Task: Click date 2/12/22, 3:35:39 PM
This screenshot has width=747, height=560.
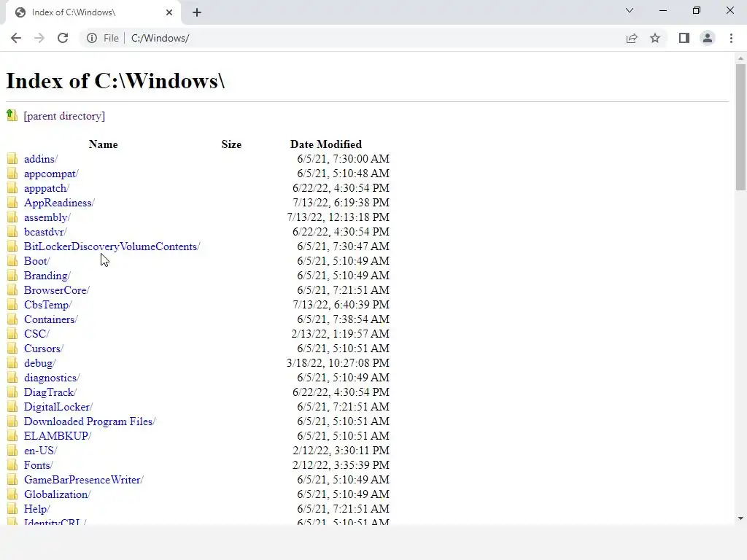Action: click(341, 464)
